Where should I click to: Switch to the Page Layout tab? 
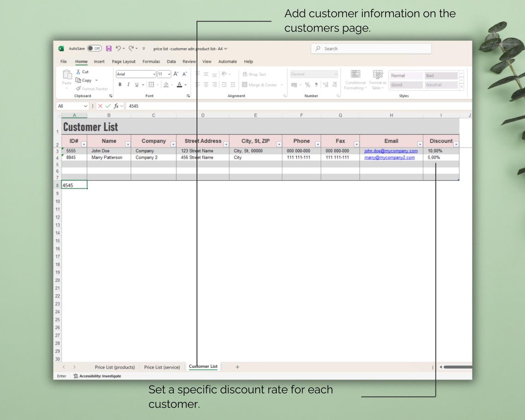123,62
